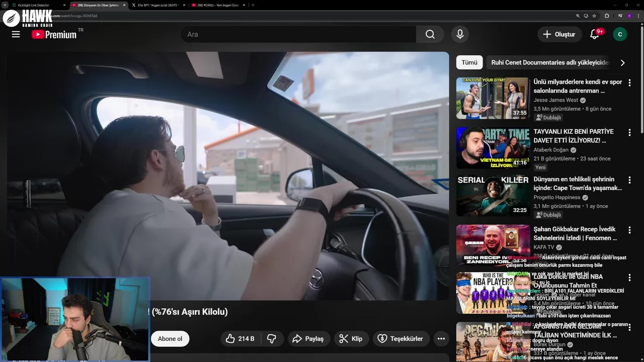Open options for the Tayvanlı Kız video

629,132
